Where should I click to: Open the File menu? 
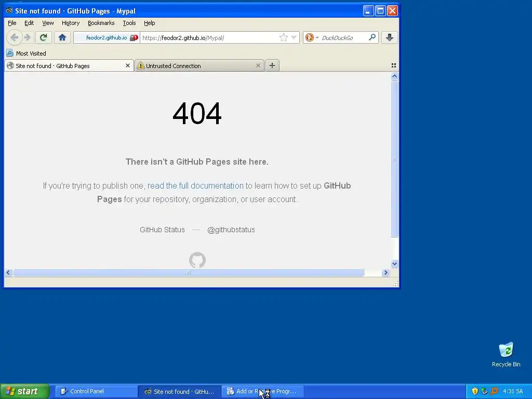pyautogui.click(x=12, y=23)
